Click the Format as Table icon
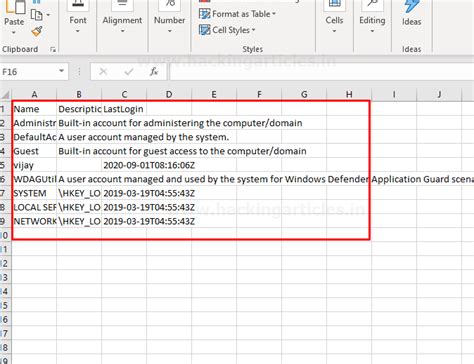 pos(204,14)
